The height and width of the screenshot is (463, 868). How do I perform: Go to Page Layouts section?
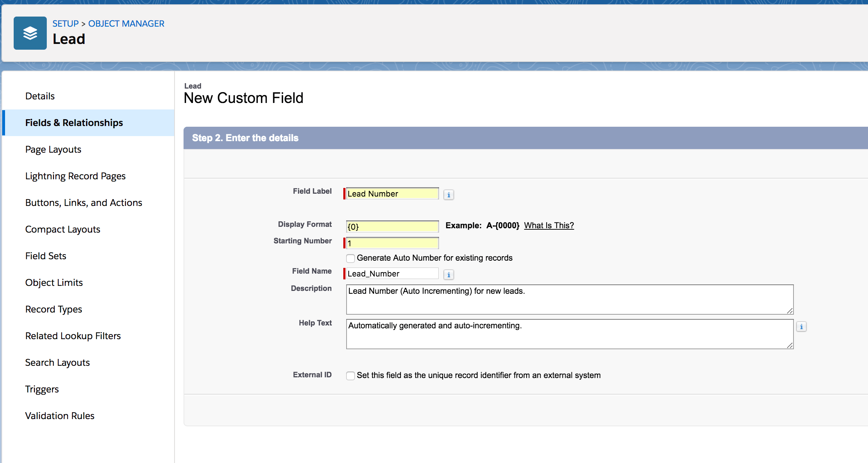tap(53, 149)
